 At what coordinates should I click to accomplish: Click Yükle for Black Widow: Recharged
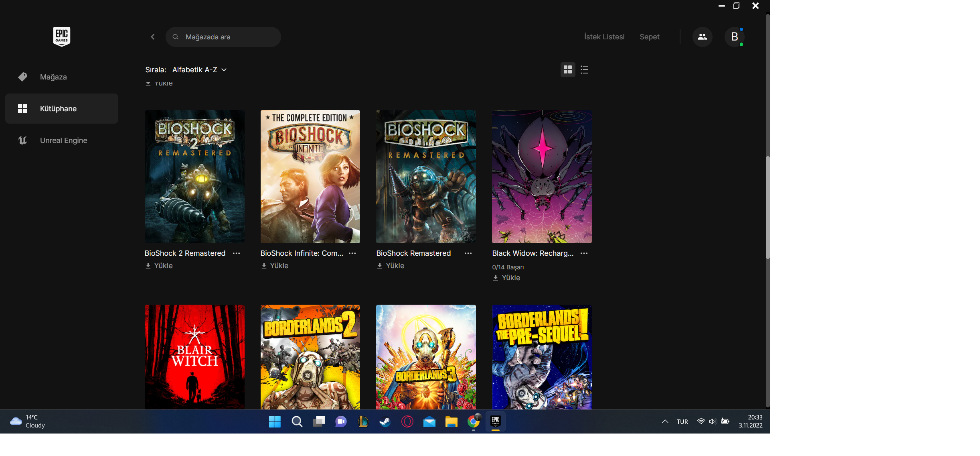pos(506,278)
